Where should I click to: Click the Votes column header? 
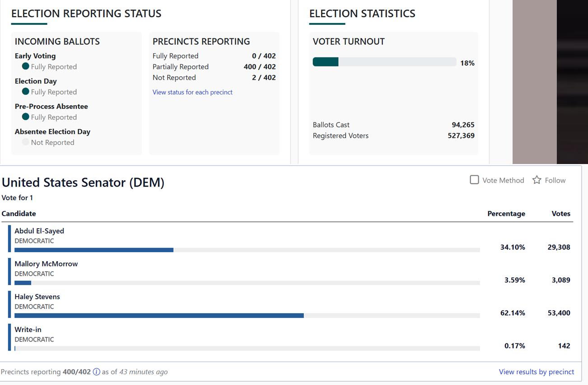click(x=561, y=214)
